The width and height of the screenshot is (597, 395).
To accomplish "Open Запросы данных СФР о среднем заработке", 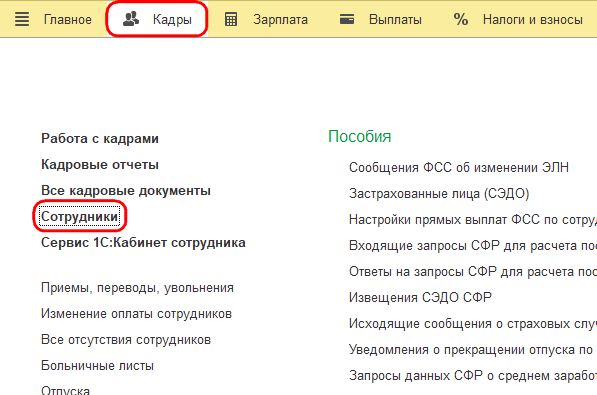I will (x=473, y=376).
